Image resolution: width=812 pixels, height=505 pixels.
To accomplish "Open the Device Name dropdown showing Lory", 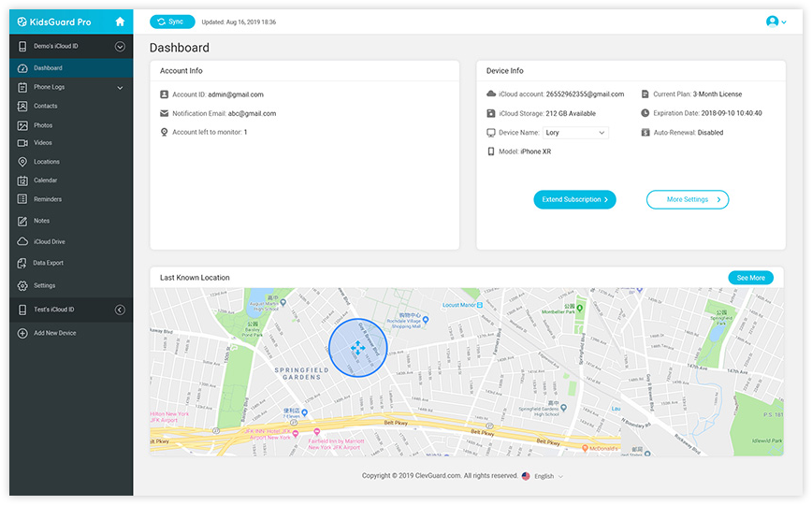I will coord(575,133).
